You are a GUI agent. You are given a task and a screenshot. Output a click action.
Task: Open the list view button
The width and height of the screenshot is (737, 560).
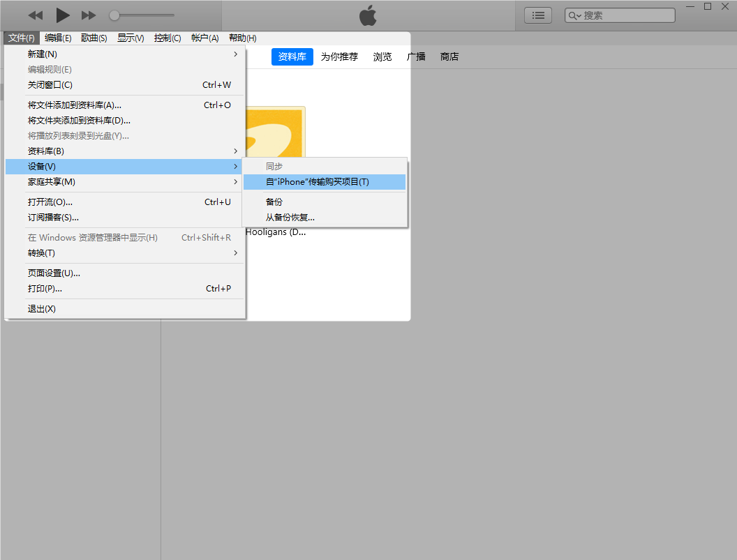click(x=538, y=15)
